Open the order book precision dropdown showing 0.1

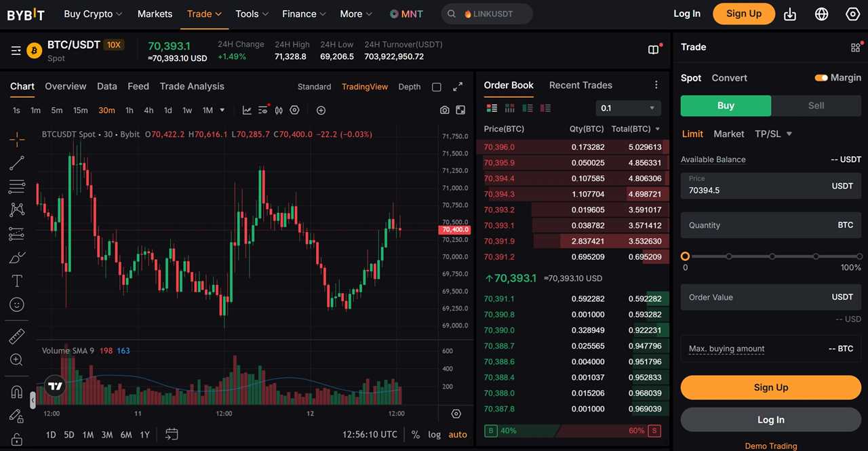[x=628, y=108]
